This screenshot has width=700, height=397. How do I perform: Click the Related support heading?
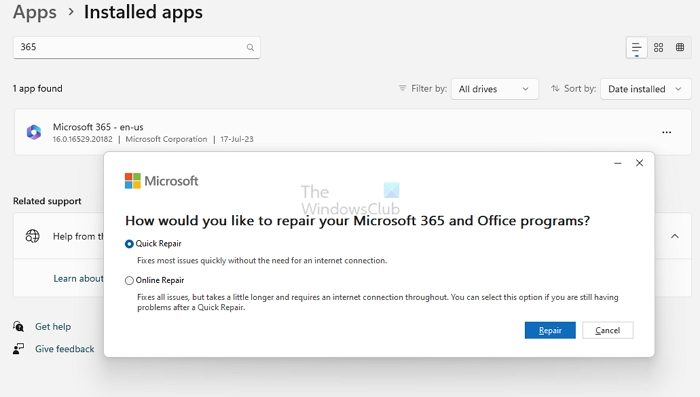point(47,201)
